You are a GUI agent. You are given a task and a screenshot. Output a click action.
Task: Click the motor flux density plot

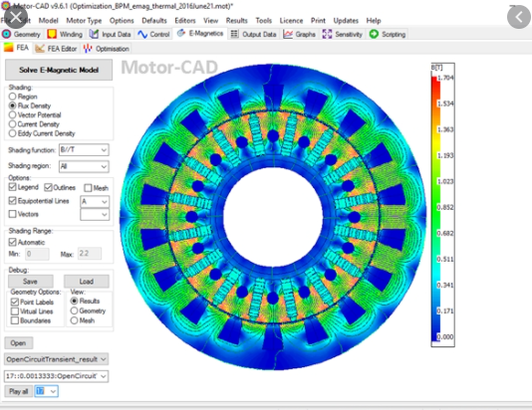tap(273, 217)
